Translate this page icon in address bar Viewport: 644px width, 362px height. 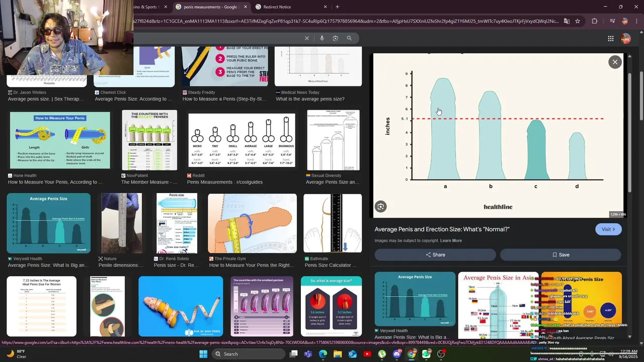click(567, 21)
